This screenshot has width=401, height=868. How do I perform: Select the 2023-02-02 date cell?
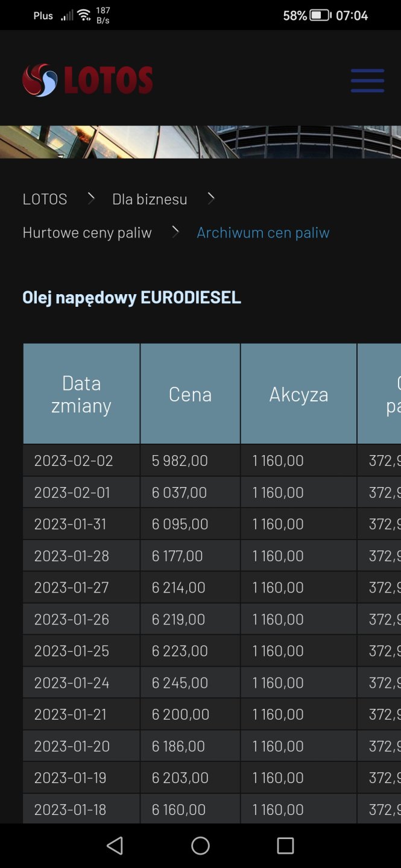point(74,461)
